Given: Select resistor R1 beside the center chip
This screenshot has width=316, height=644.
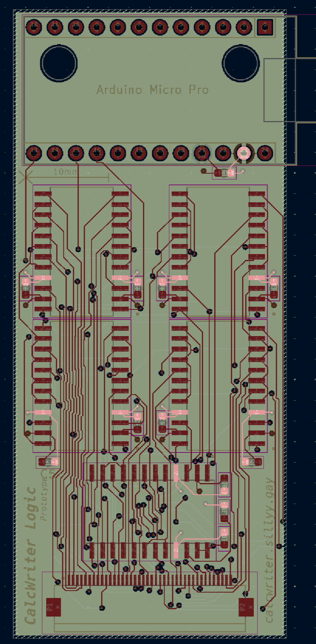Looking at the screenshot, I should coord(224,511).
